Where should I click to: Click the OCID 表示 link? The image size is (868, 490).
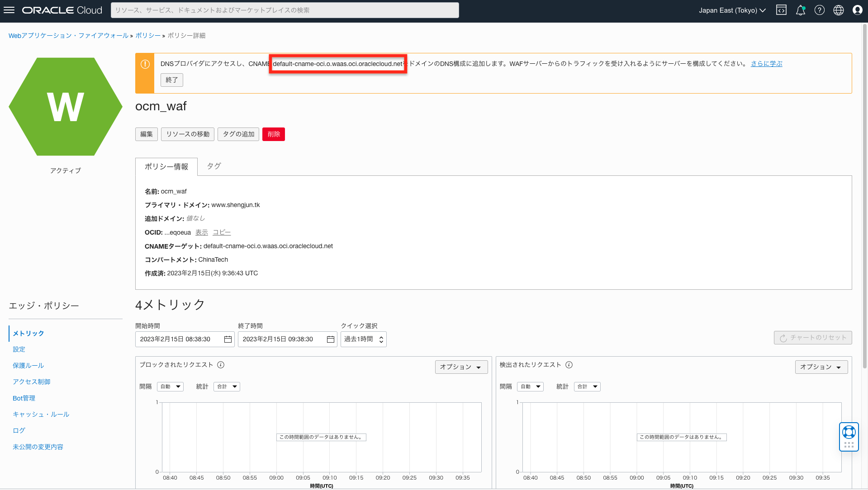202,232
